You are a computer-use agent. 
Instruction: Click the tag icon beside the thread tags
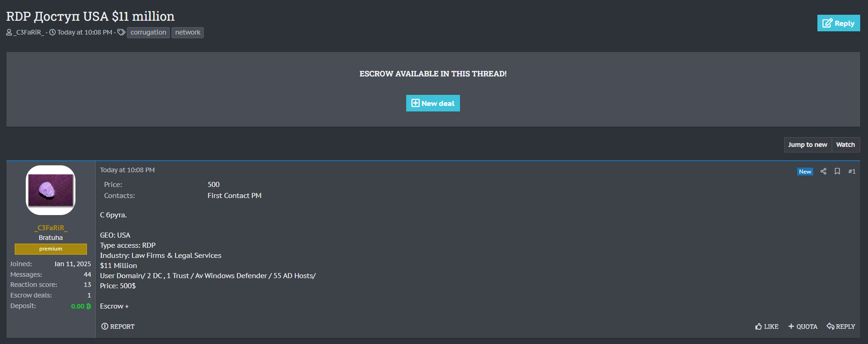121,32
